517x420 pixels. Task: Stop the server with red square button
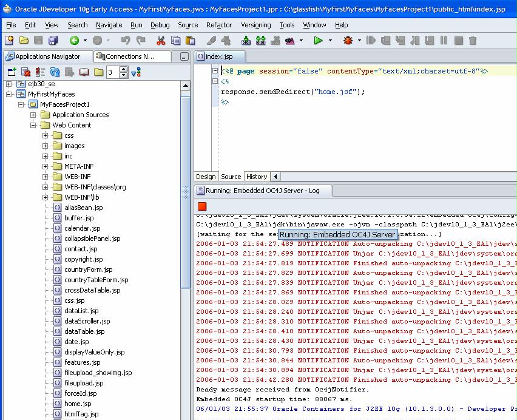pyautogui.click(x=201, y=206)
